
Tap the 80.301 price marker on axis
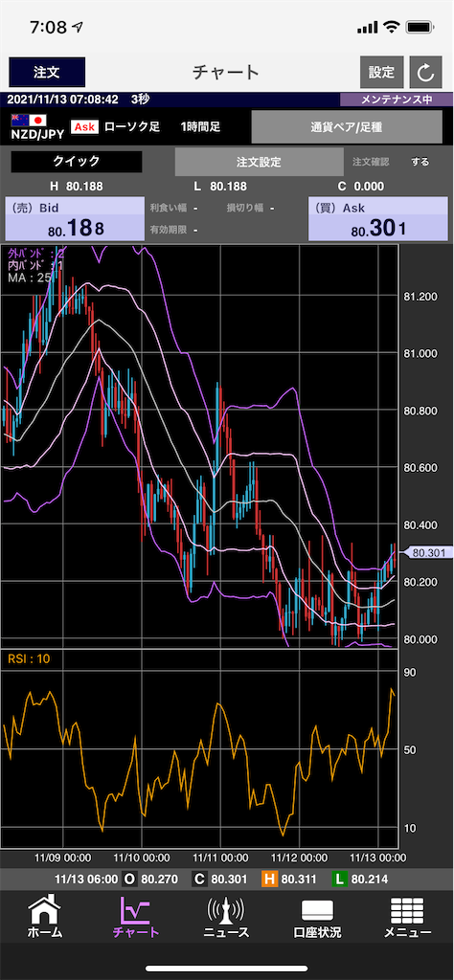pyautogui.click(x=426, y=552)
